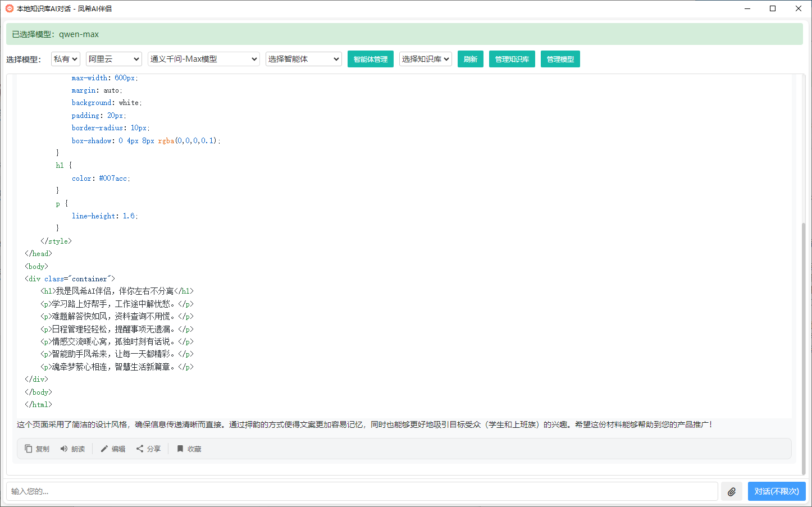Click the read aloud (朗读) speaker icon
Screen dimensions: 812x507
click(64, 449)
